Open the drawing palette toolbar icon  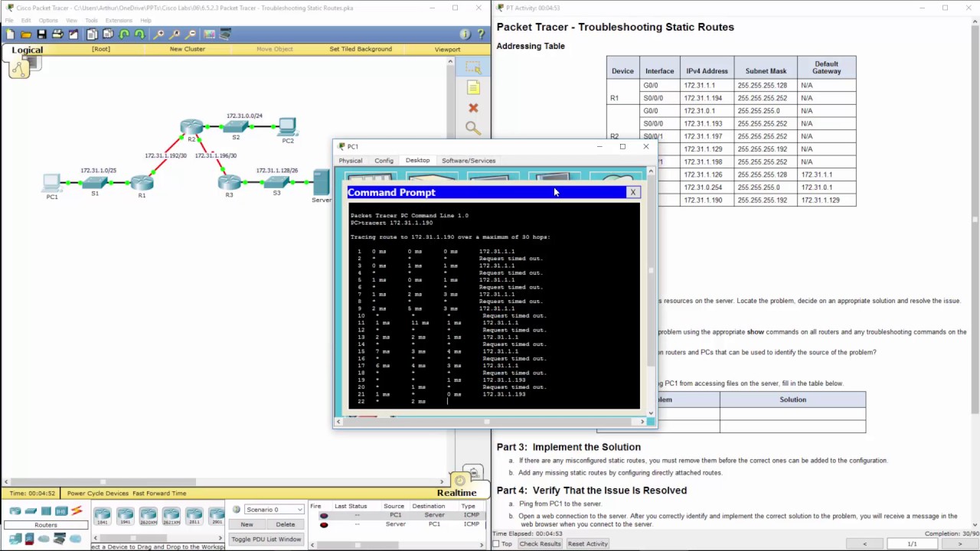209,34
